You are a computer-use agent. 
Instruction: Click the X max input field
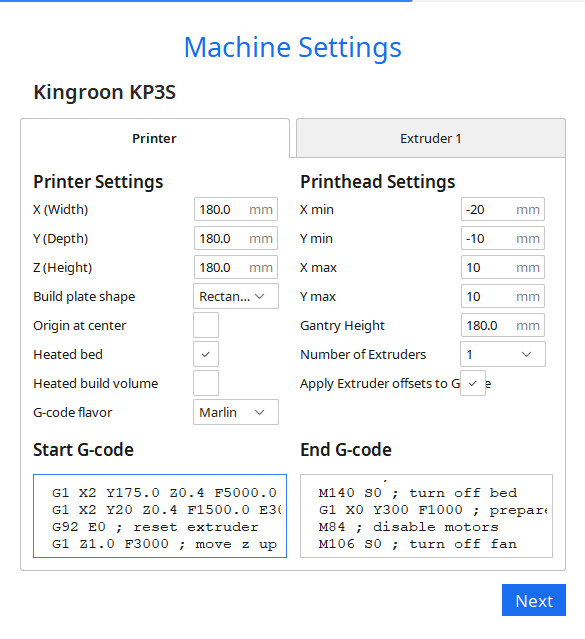tap(503, 267)
